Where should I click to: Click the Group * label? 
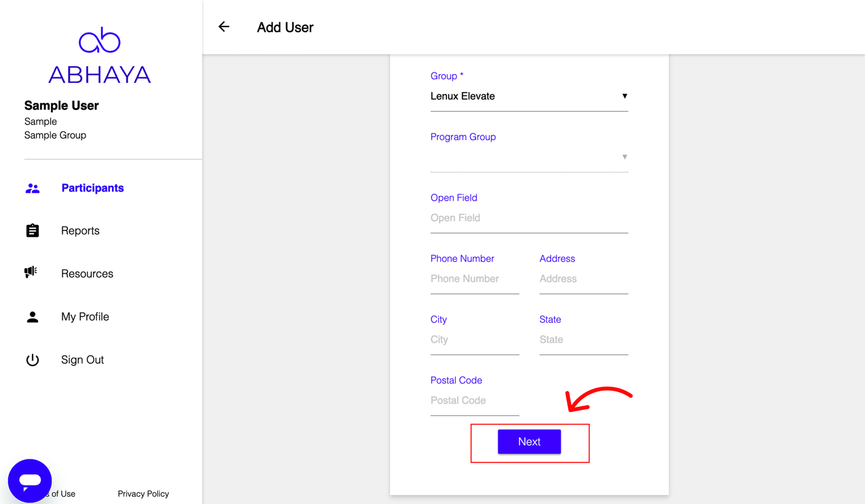point(447,76)
